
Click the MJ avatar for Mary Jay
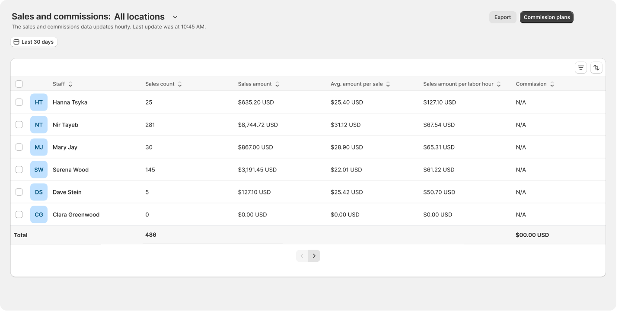39,147
